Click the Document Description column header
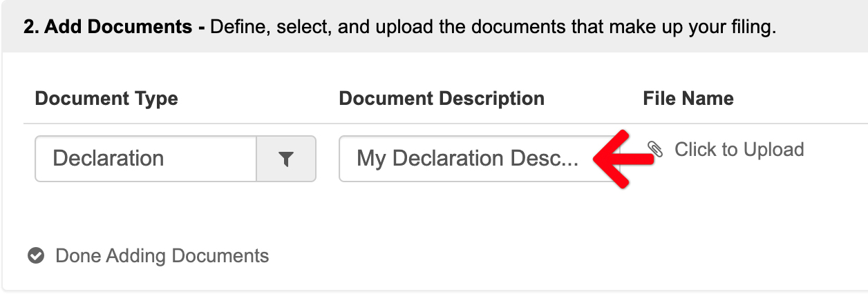 442,99
